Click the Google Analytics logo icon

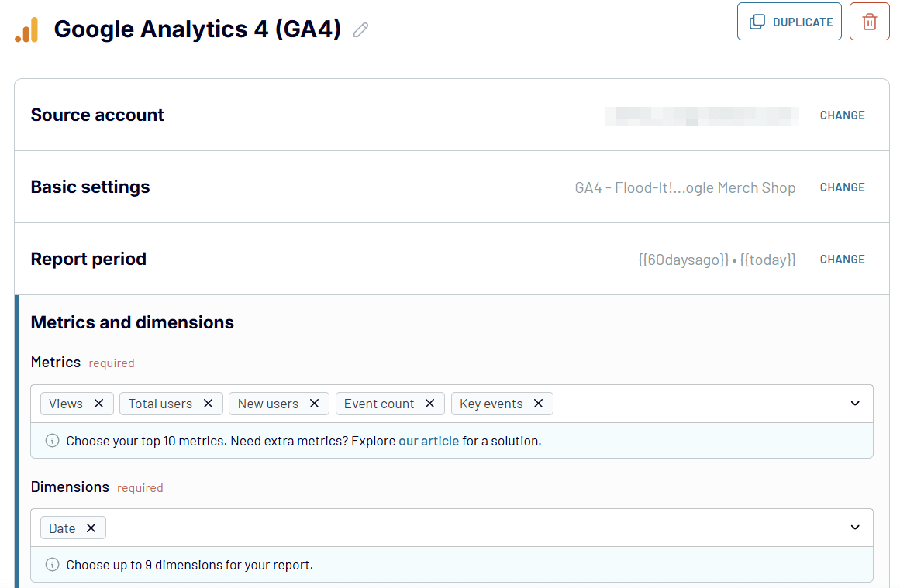(26, 30)
